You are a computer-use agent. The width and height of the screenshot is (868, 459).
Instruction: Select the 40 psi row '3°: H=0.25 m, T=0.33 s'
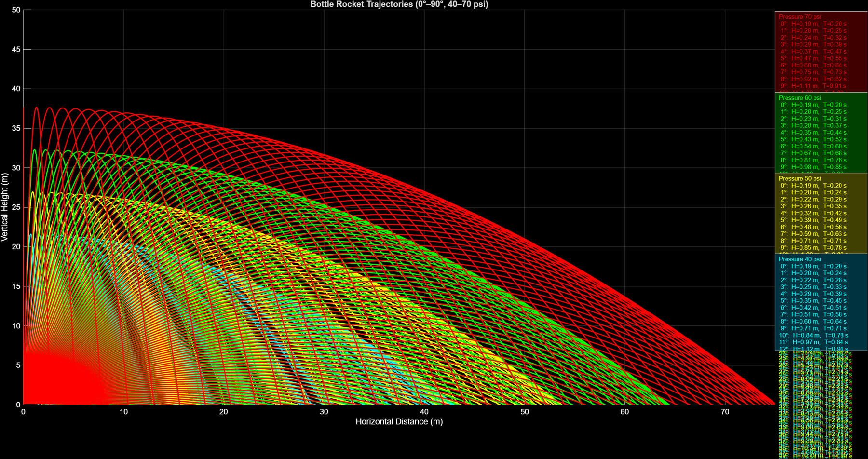pos(814,287)
